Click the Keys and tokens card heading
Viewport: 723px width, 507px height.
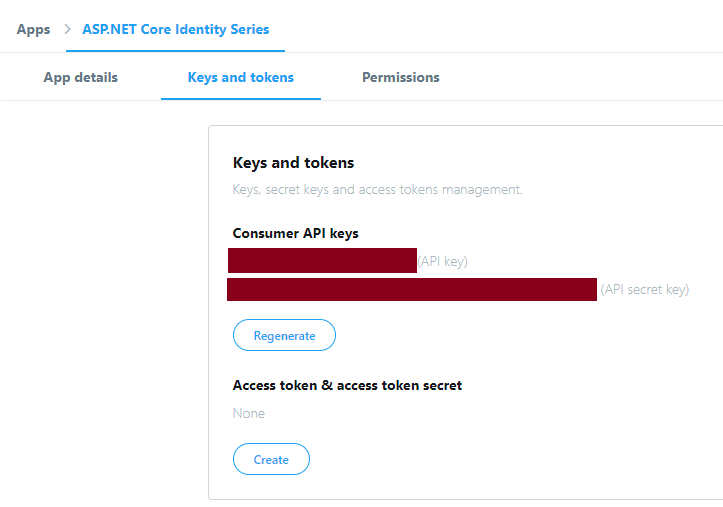pyautogui.click(x=293, y=162)
